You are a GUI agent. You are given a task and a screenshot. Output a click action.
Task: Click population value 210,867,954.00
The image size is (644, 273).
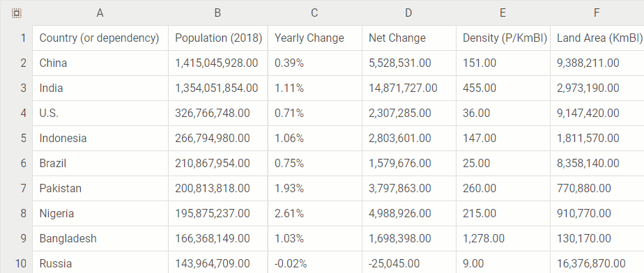click(217, 164)
